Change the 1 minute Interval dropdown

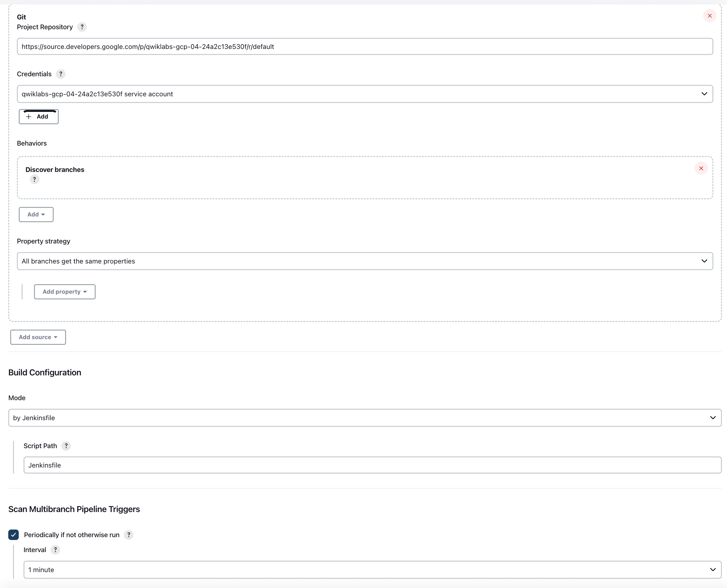point(372,570)
